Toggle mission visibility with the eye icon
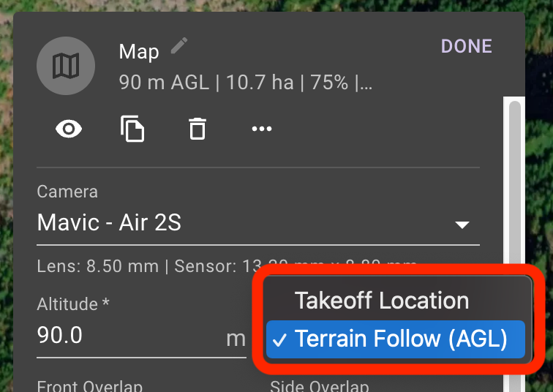 point(69,129)
